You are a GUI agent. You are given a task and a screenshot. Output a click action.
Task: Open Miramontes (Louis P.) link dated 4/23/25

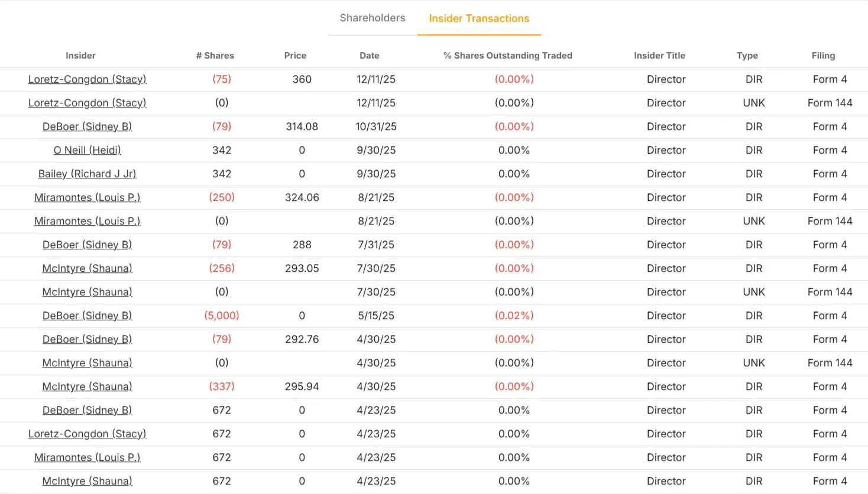click(87, 457)
